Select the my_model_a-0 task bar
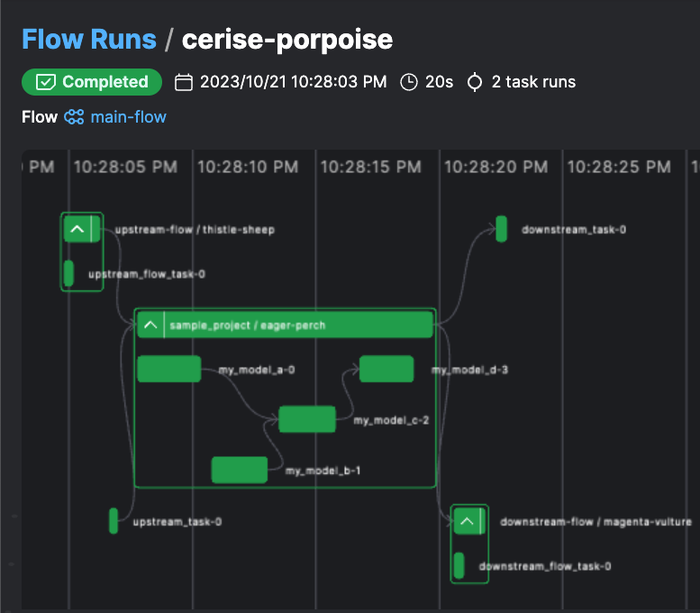The width and height of the screenshot is (700, 613). click(169, 369)
